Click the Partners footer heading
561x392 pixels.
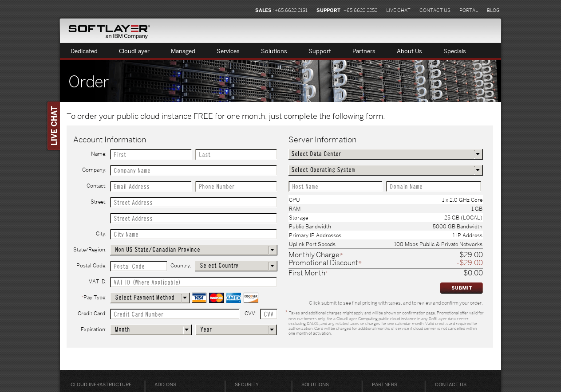[384, 384]
